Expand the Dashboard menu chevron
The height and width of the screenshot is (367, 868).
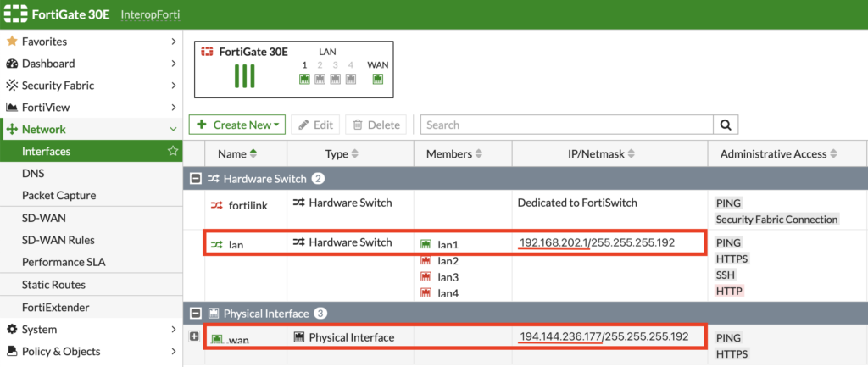pyautogui.click(x=173, y=64)
